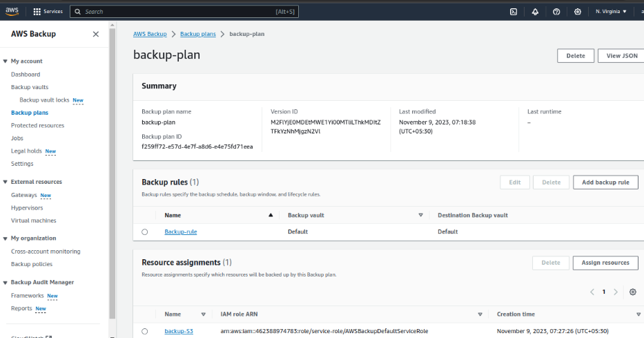Click the AWSBackupDefaultServiceRole ARN text
Image resolution: width=644 pixels, height=338 pixels.
pyautogui.click(x=324, y=331)
